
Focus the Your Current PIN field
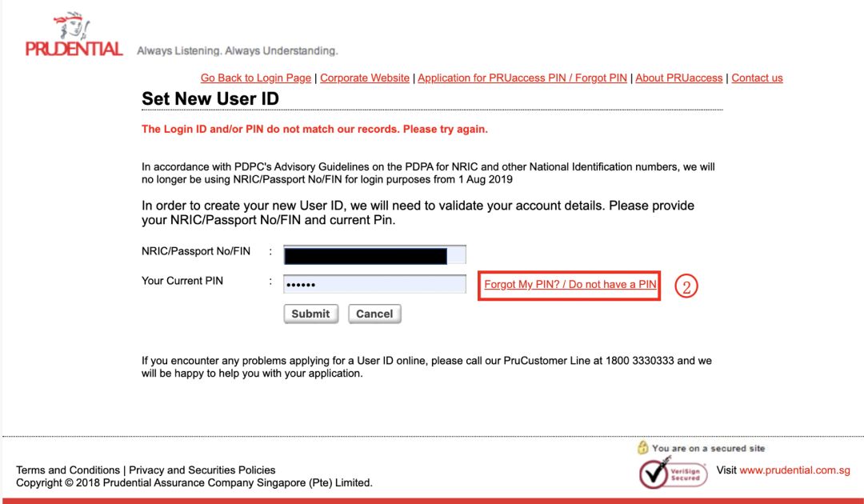(374, 284)
